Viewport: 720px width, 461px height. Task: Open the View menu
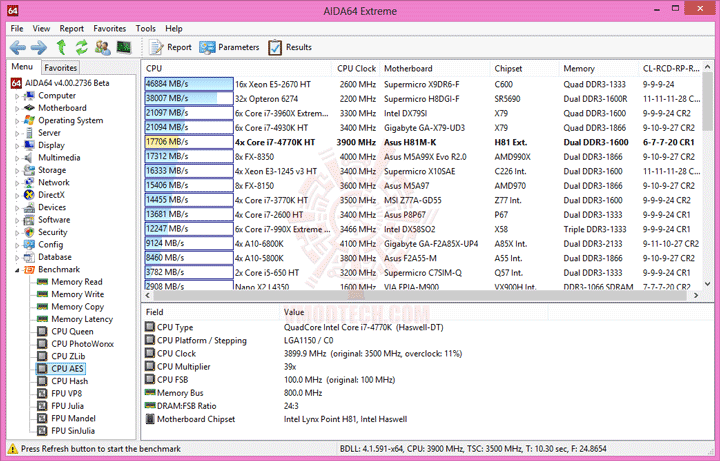[x=41, y=28]
